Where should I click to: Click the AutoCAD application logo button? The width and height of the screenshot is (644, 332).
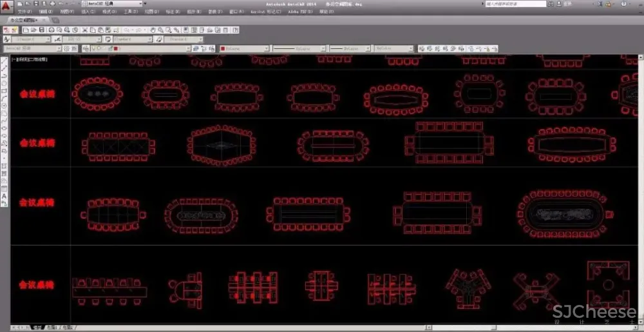coord(6,6)
